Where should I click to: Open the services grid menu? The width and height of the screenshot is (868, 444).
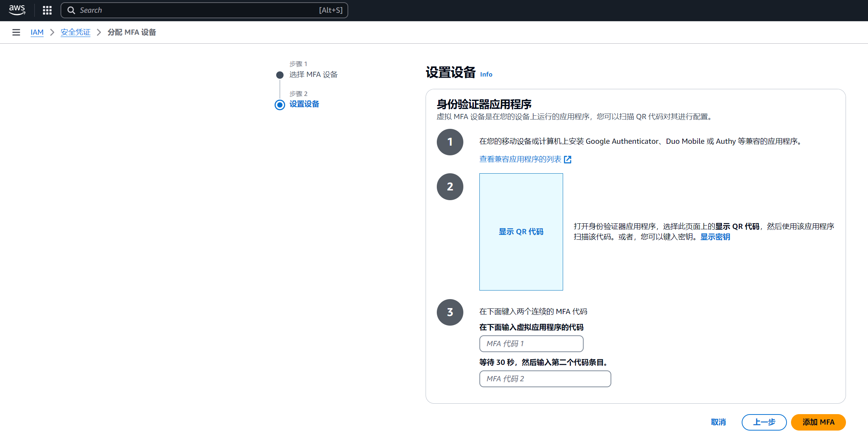point(47,10)
